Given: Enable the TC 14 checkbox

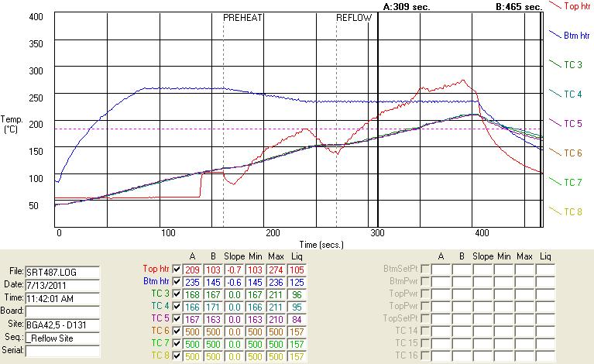Looking at the screenshot, I should [425, 331].
